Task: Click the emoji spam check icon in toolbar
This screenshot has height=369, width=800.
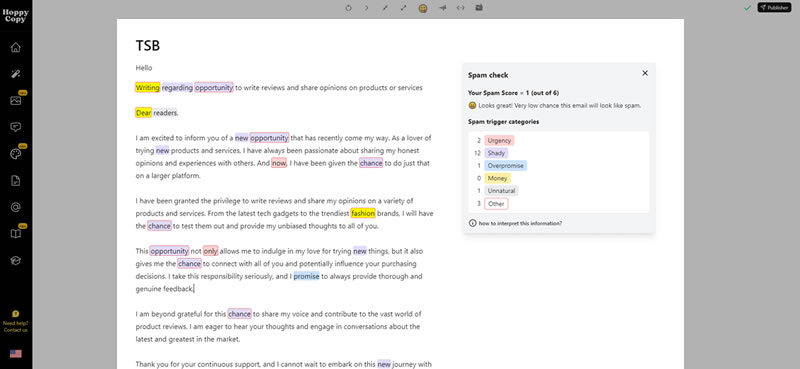Action: (423, 8)
